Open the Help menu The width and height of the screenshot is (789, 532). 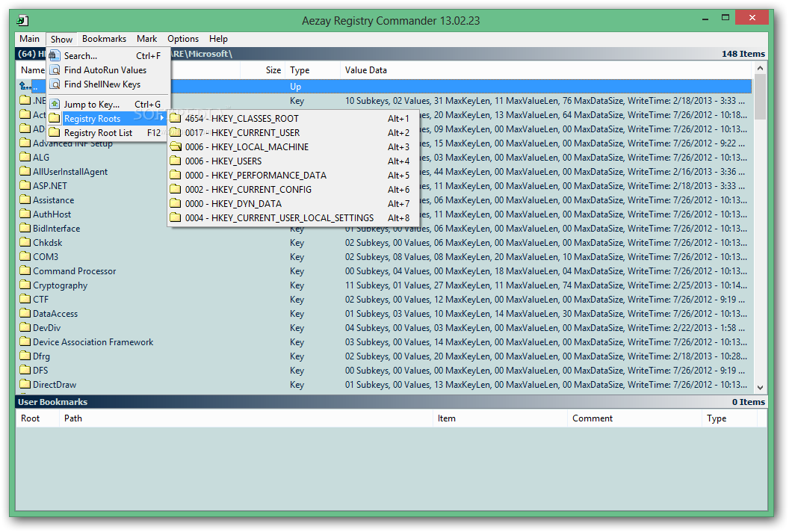[218, 39]
